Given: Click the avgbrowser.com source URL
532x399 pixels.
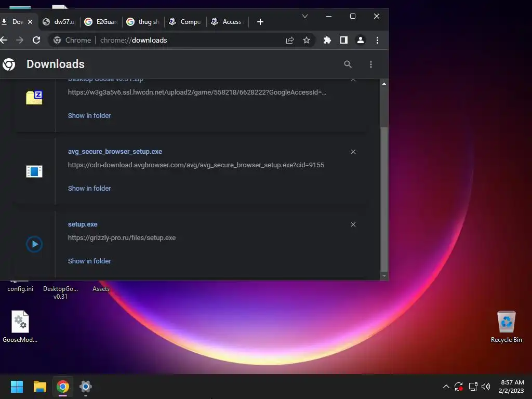Looking at the screenshot, I should pos(196,165).
